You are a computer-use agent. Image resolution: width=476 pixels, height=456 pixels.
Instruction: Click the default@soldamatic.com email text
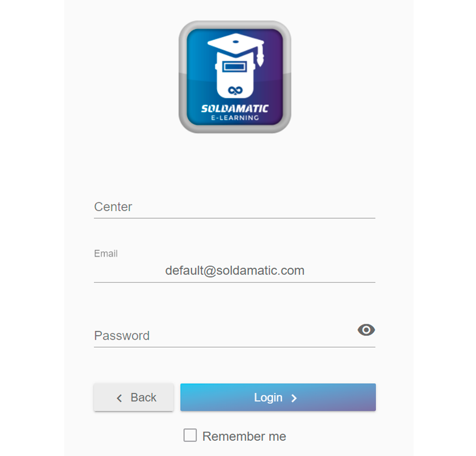tap(235, 270)
